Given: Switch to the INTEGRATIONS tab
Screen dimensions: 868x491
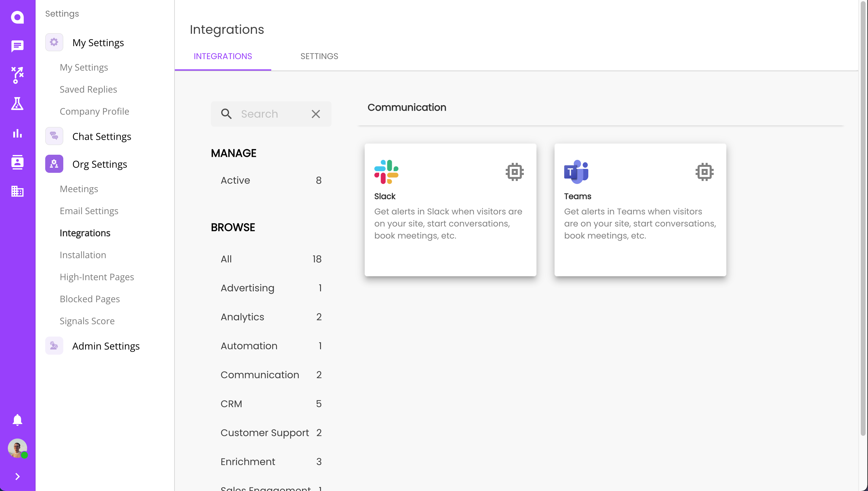Looking at the screenshot, I should [223, 56].
